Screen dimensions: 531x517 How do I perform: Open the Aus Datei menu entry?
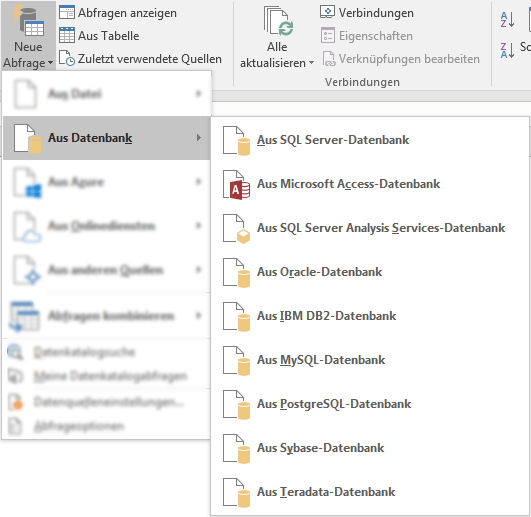pos(107,93)
